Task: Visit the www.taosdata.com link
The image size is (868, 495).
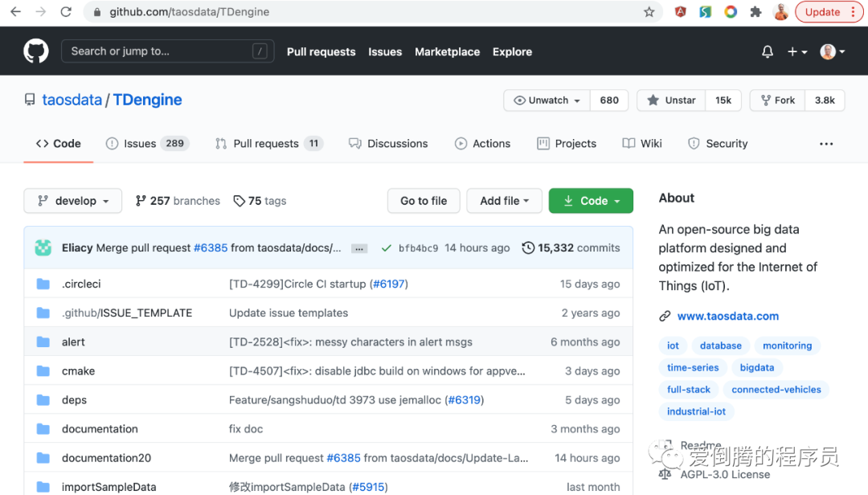Action: coord(727,316)
